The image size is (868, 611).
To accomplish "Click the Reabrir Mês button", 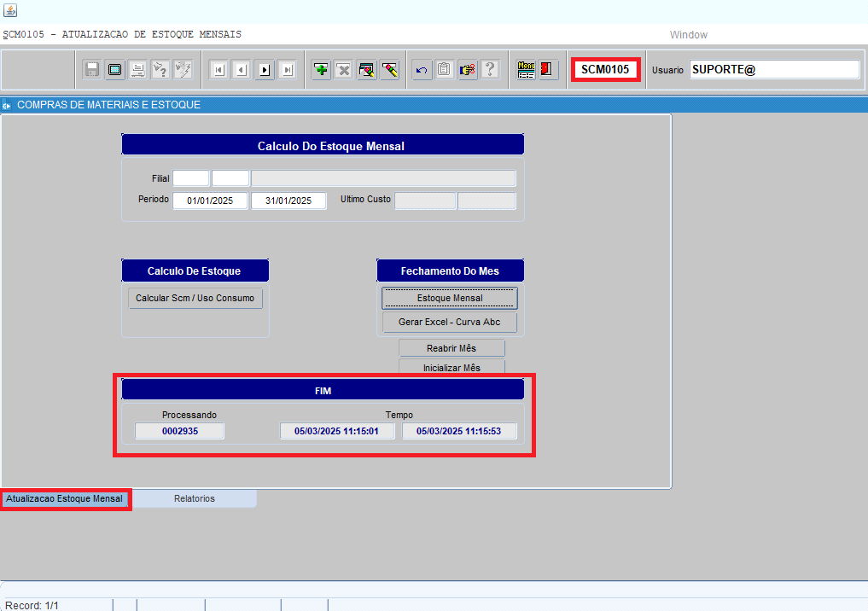I will coord(451,348).
